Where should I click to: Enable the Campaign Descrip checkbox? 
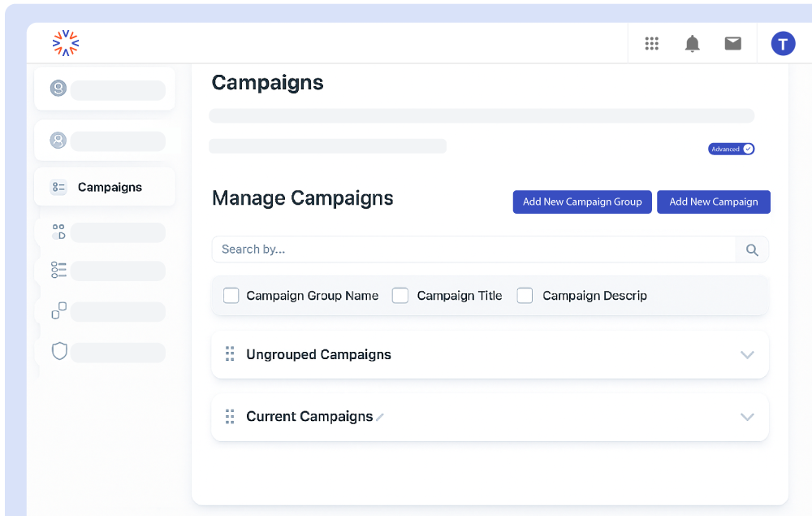[525, 296]
